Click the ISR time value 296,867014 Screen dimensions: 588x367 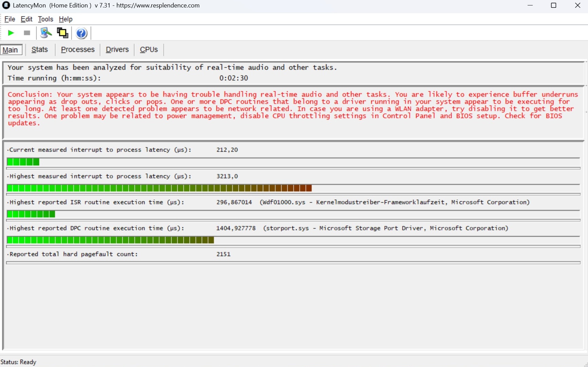(x=234, y=202)
